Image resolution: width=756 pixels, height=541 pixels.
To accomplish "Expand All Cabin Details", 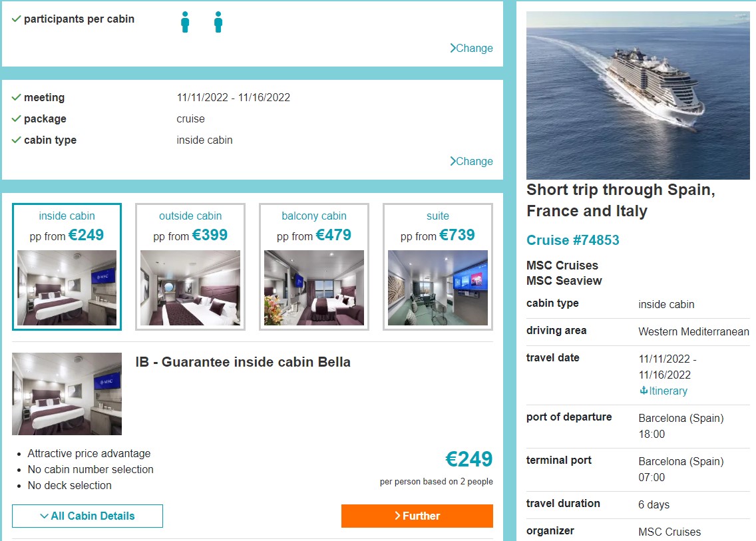I will (87, 516).
